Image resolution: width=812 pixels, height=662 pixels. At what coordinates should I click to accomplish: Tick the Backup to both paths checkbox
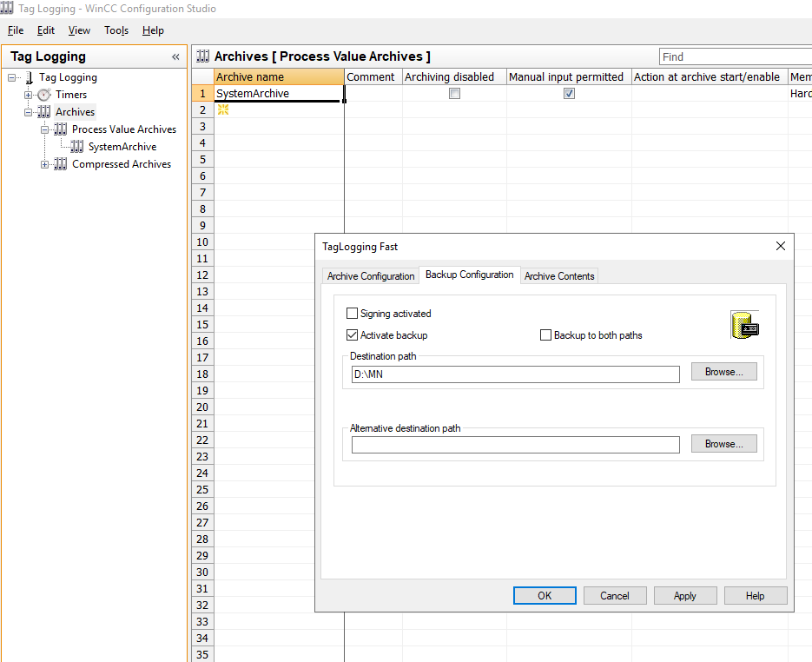[545, 335]
